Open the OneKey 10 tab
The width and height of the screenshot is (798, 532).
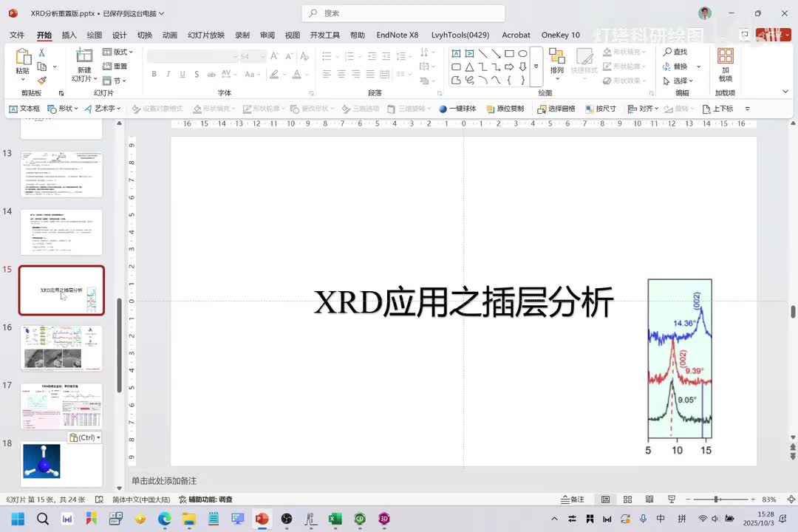pos(560,35)
